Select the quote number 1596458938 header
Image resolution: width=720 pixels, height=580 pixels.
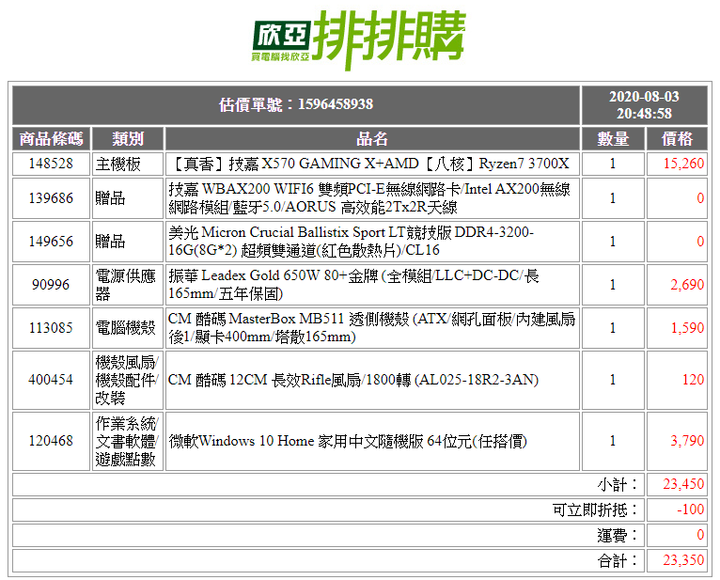pos(296,105)
